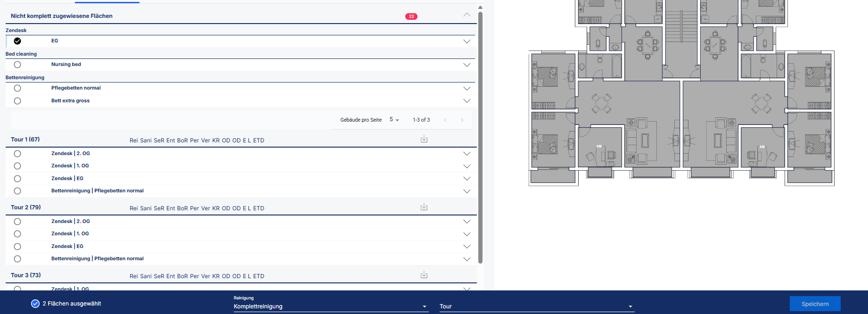Expand the Pflegebetten normal row under Bettenreinigung

click(x=467, y=89)
